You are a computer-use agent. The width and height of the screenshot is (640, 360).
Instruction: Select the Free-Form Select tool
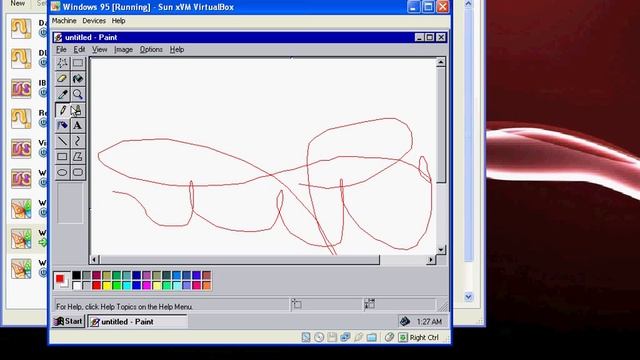point(62,63)
